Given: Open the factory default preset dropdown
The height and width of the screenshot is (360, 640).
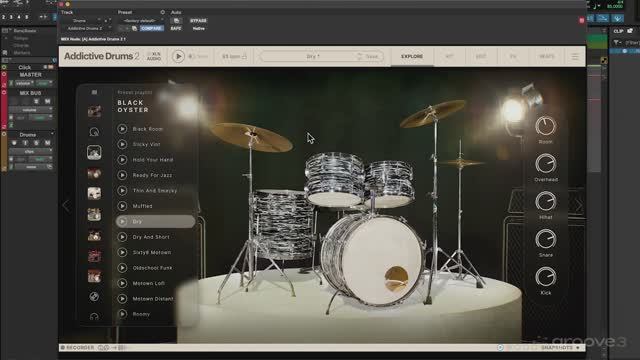Looking at the screenshot, I should pos(140,20).
